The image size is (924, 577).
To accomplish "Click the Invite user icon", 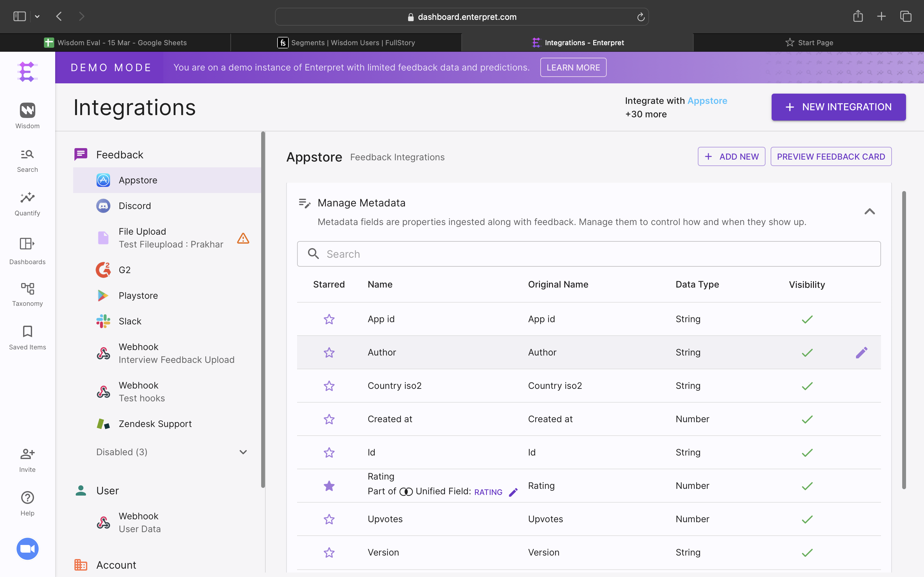I will pos(27,454).
